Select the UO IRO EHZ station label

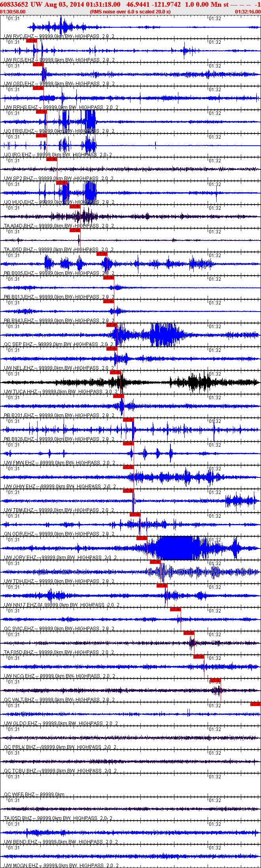click(x=58, y=155)
